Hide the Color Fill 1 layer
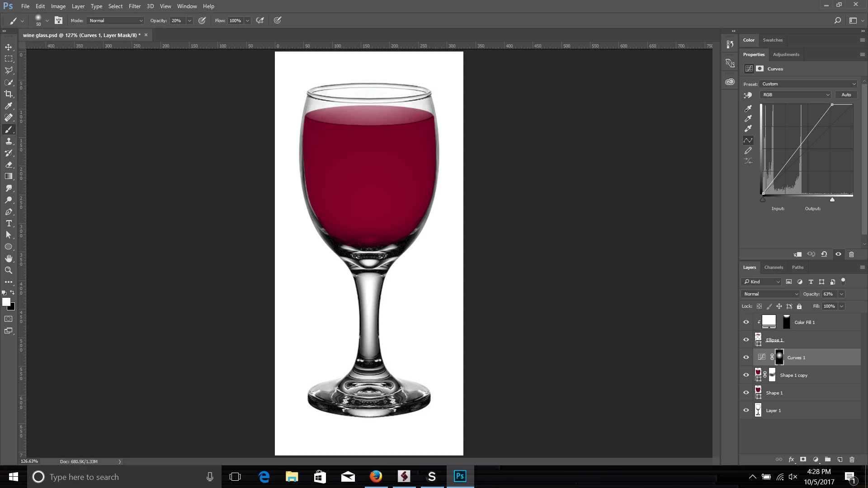The image size is (868, 488). pos(746,322)
